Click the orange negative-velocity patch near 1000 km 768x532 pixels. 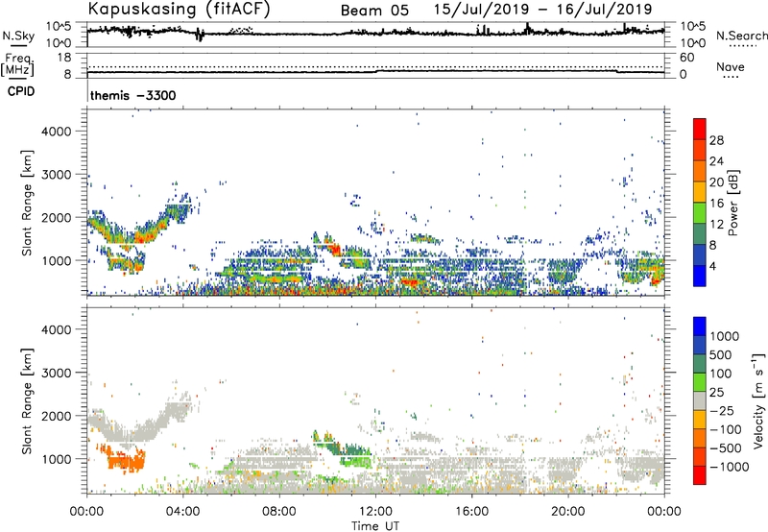(127, 459)
